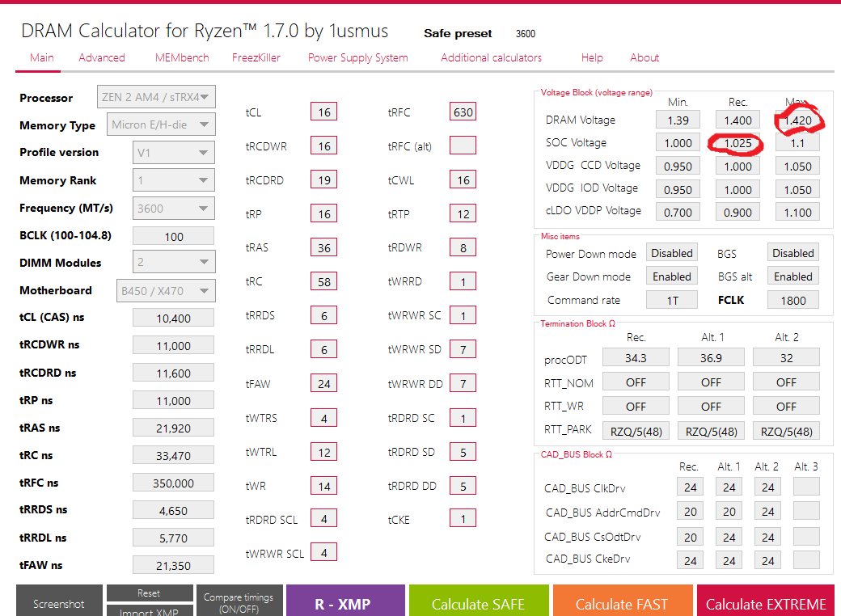Toggle Compare timings (ON/OFF)
This screenshot has height=616, width=841.
coord(239,602)
